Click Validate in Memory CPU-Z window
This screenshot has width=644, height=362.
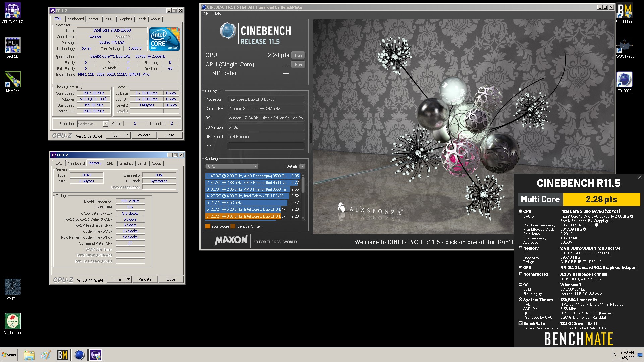145,279
